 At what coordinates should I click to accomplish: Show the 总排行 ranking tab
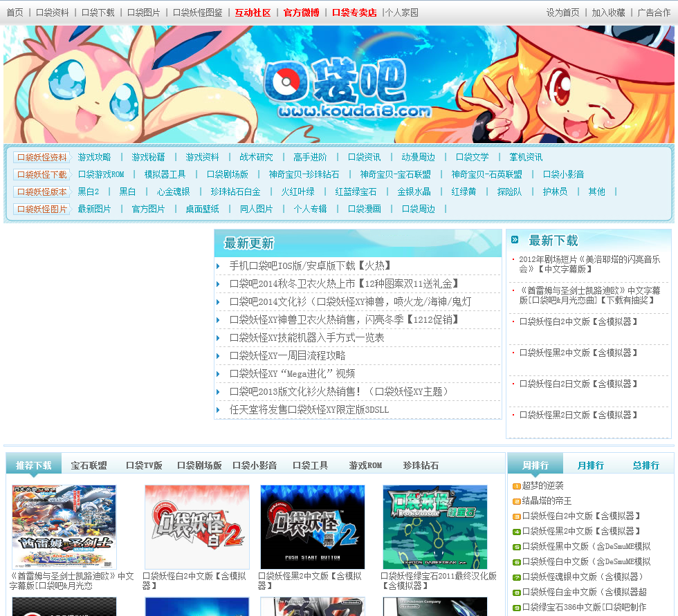(x=646, y=466)
